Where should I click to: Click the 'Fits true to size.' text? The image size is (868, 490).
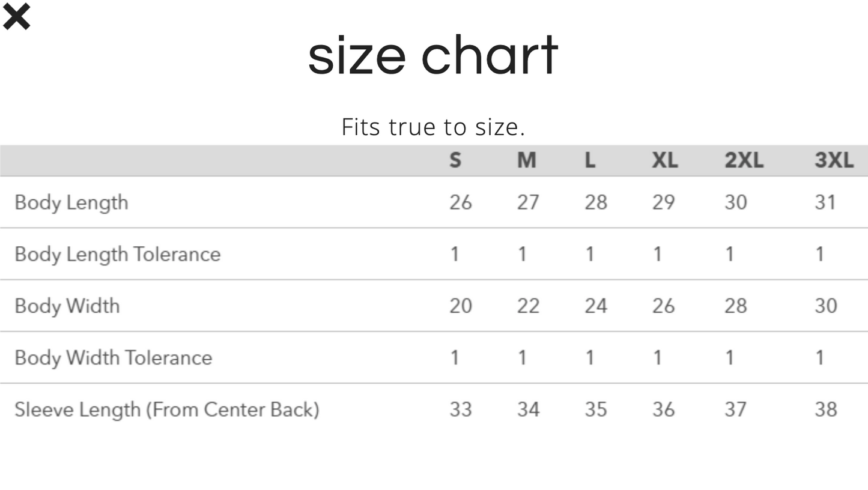coord(433,127)
